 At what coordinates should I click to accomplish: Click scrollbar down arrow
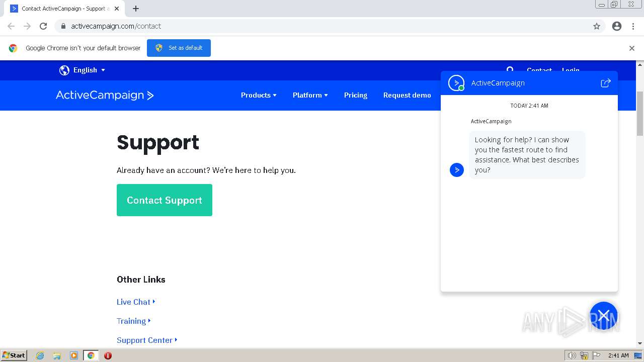click(x=640, y=343)
